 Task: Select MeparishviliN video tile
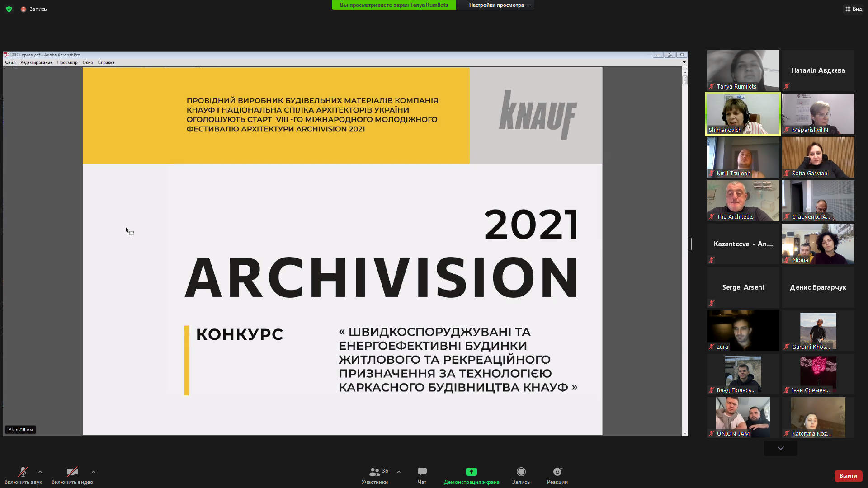point(818,114)
